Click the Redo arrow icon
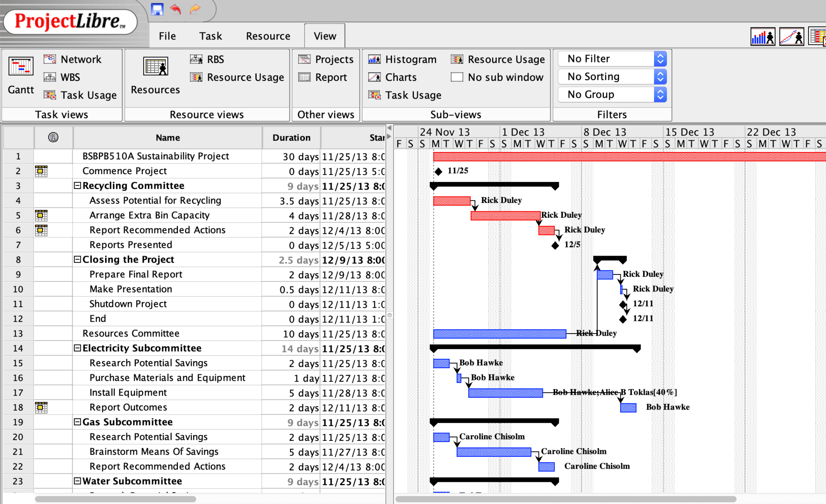 pyautogui.click(x=195, y=9)
